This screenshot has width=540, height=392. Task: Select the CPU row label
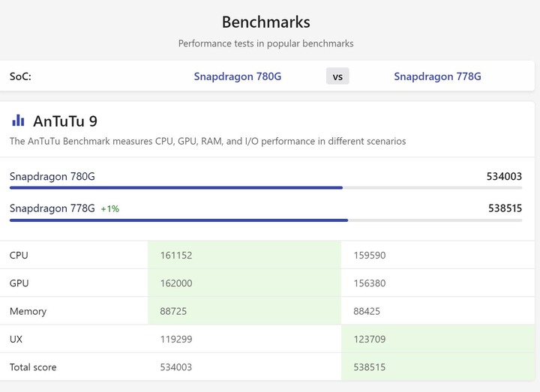(19, 256)
